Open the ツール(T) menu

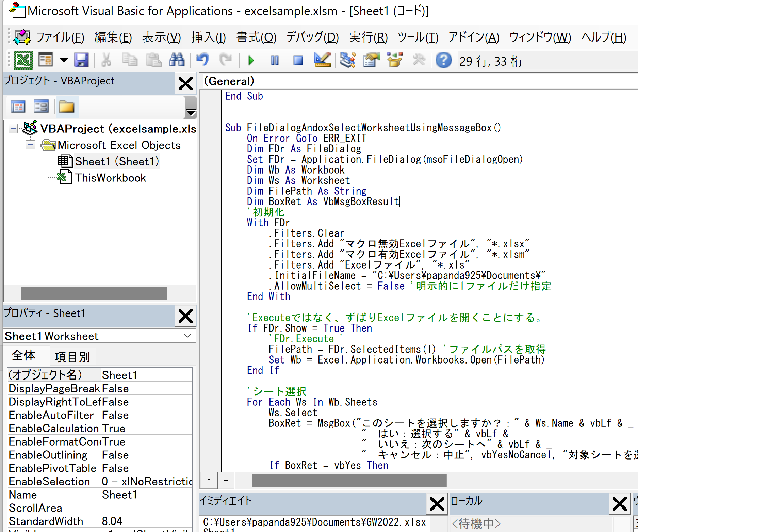pos(418,37)
